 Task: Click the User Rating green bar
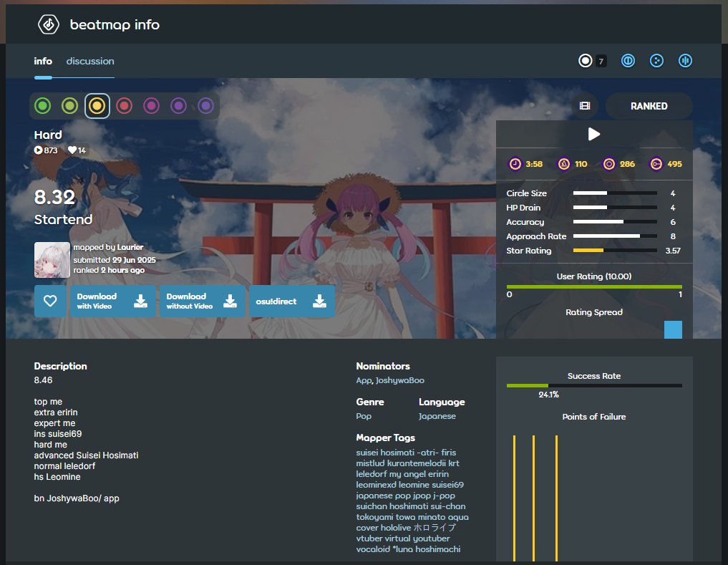[x=594, y=287]
